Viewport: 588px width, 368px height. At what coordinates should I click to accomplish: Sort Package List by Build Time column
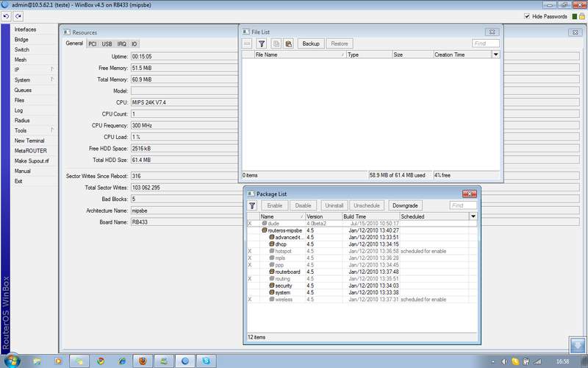(x=371, y=216)
